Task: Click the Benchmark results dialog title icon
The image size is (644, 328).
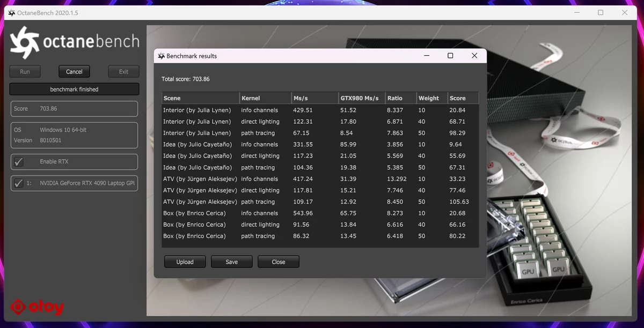Action: [x=161, y=56]
